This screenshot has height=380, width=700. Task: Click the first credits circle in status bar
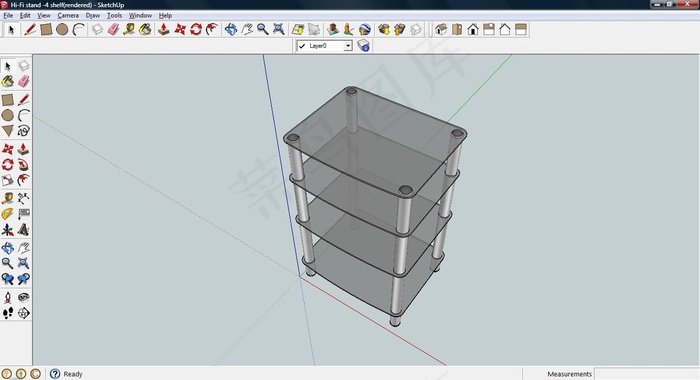coord(7,374)
